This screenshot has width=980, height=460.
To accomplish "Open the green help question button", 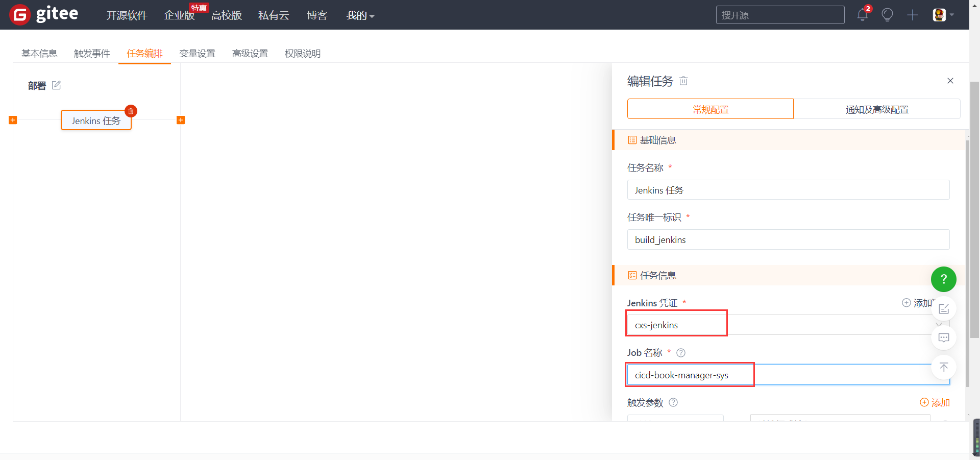I will point(944,279).
